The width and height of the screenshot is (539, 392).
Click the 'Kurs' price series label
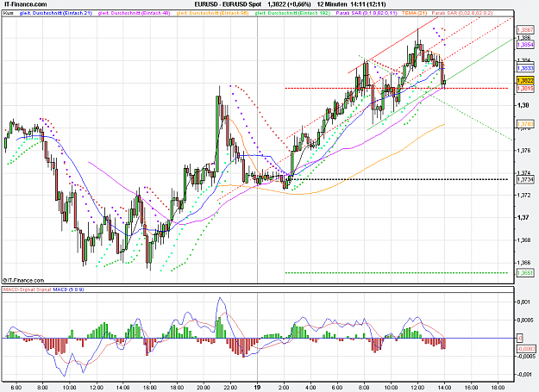(8, 13)
